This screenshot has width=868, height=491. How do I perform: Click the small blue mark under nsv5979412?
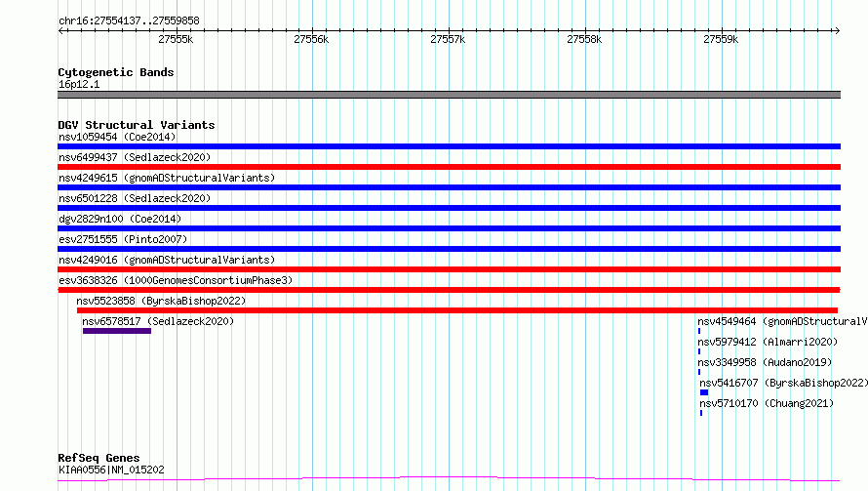[699, 351]
